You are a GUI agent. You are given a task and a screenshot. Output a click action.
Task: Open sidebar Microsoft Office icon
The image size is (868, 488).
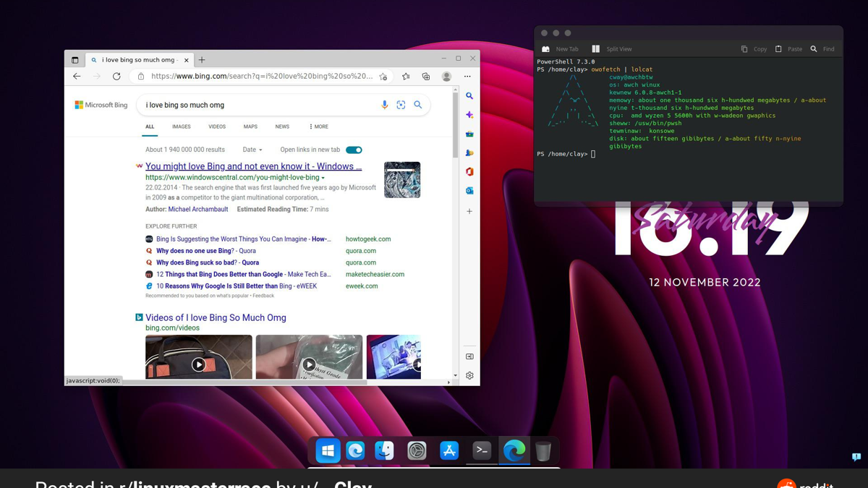pos(469,172)
